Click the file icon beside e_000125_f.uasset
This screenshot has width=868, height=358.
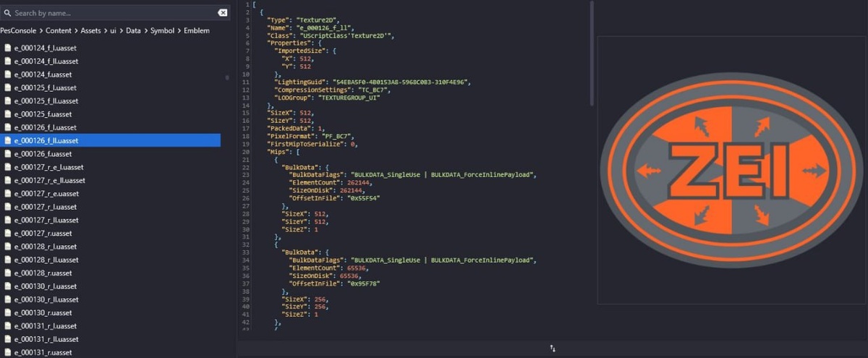(7, 114)
